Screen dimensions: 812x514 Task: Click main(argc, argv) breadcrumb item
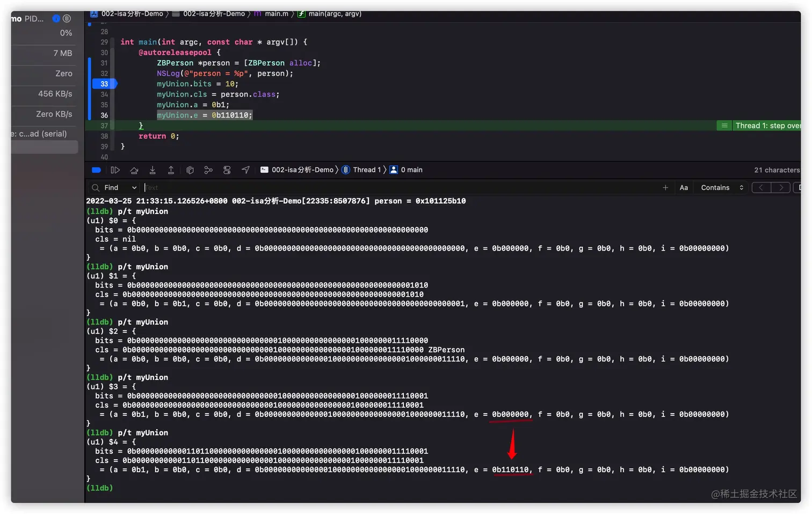(329, 14)
